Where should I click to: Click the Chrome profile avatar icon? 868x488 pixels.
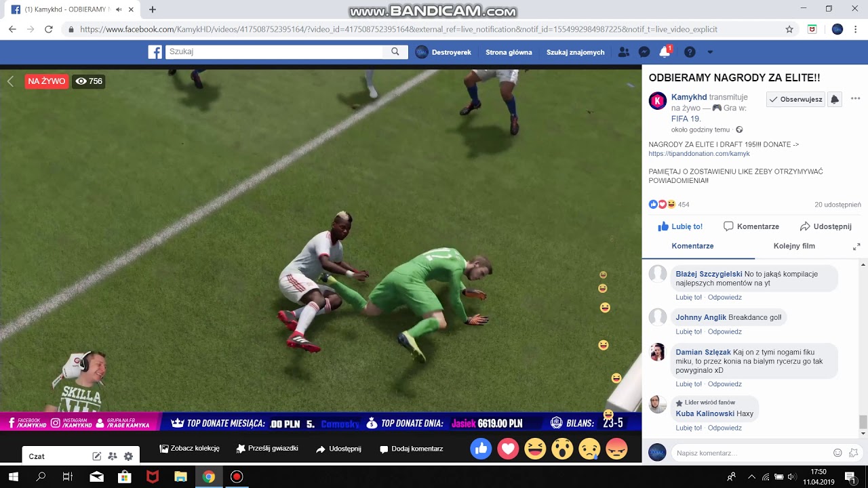(837, 29)
